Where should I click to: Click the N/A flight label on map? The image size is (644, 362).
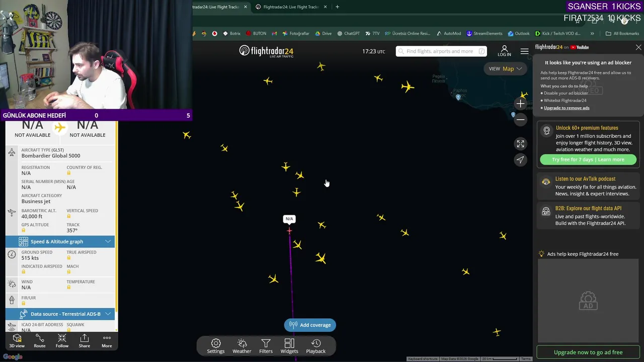289,219
